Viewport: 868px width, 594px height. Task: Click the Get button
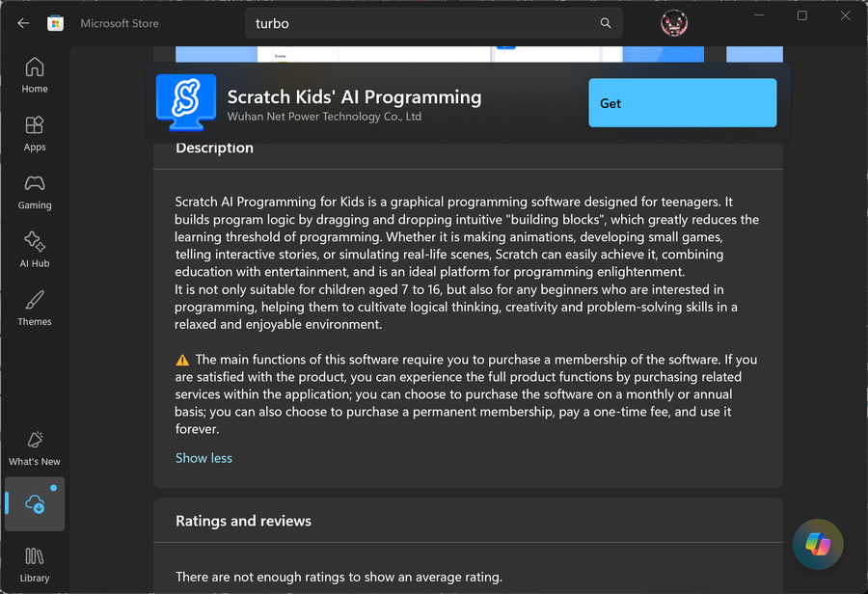click(x=682, y=103)
